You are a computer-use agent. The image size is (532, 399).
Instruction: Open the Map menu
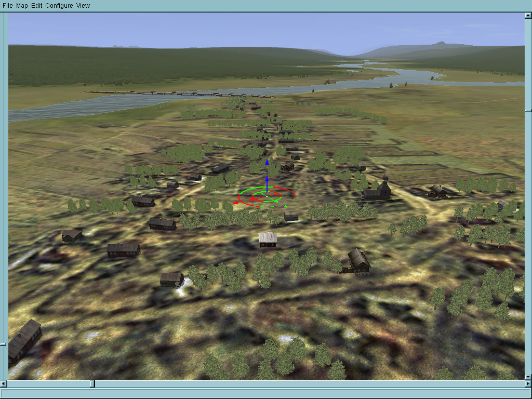(22, 5)
